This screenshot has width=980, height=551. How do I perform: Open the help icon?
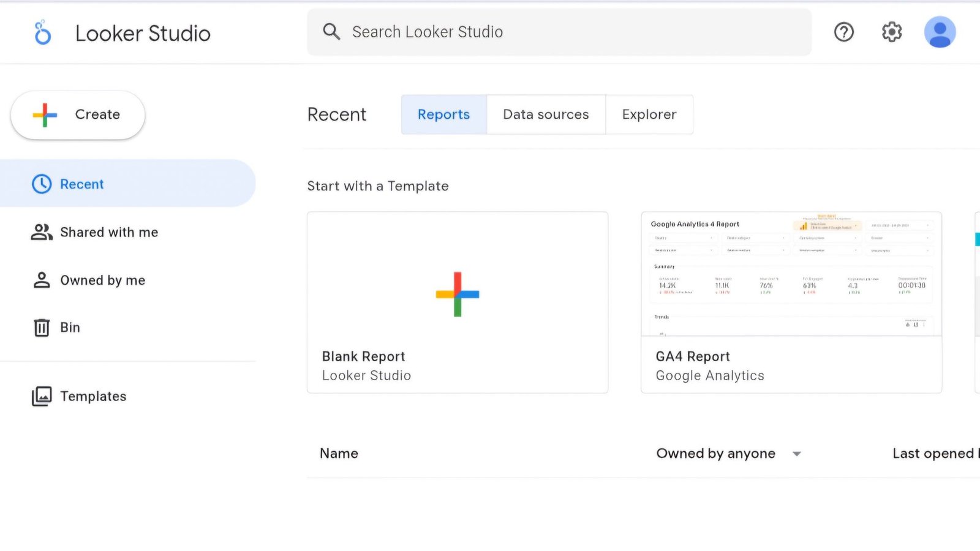[844, 32]
